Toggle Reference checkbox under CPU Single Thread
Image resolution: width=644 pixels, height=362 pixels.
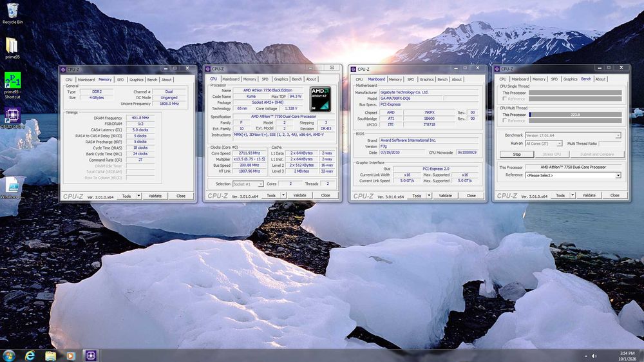(x=505, y=99)
